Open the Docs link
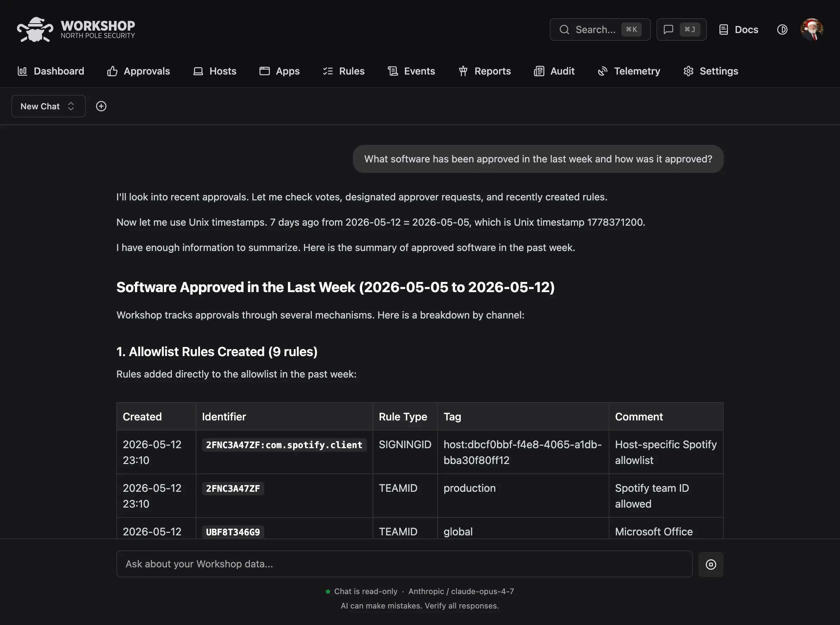Image resolution: width=840 pixels, height=625 pixels. [x=738, y=30]
